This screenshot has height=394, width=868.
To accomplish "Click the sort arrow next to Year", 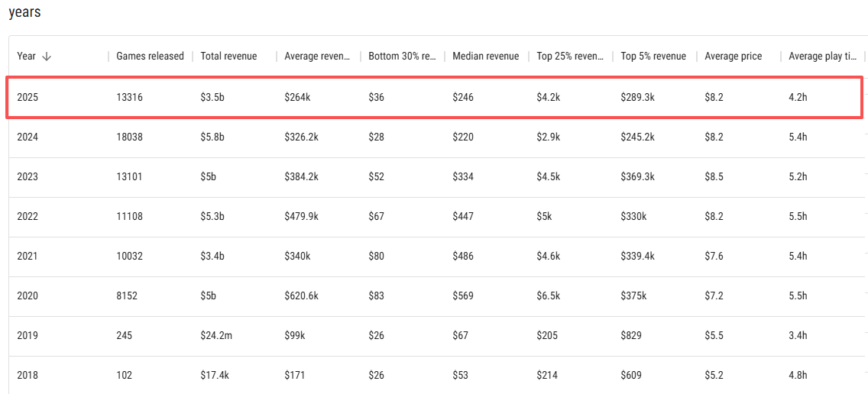I will pos(47,57).
